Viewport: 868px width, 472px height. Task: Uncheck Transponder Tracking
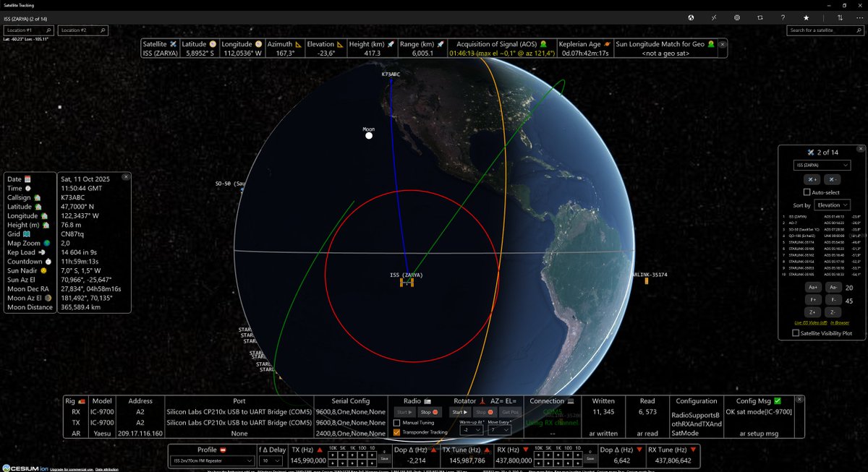click(396, 433)
